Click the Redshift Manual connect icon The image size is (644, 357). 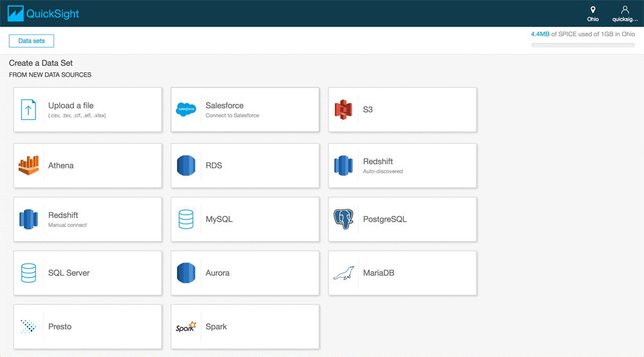coord(29,219)
